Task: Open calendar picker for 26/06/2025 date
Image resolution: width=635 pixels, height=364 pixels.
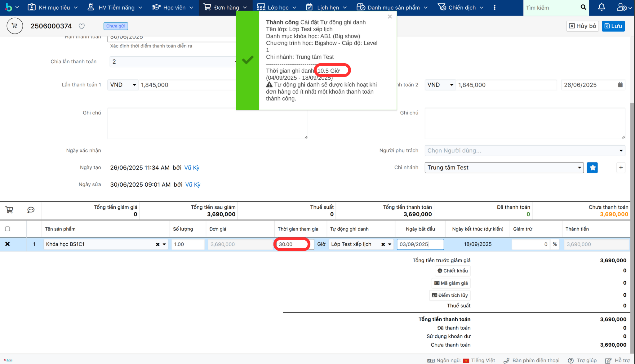Action: coord(620,85)
